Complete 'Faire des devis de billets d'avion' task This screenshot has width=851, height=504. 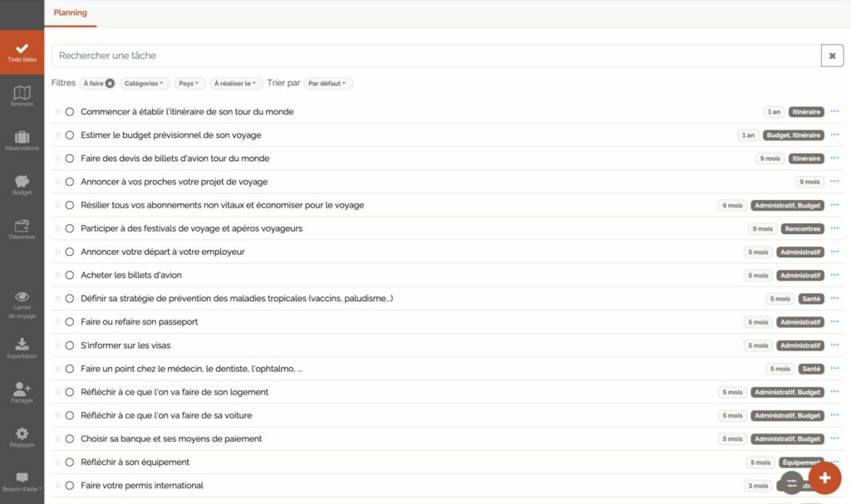(x=70, y=159)
